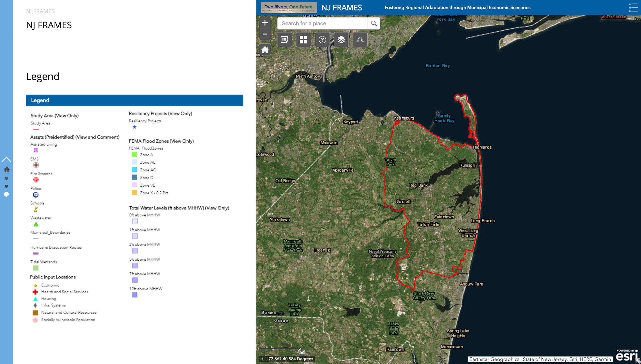
Task: Select the Two Rivers One Future banner
Action: coord(288,8)
